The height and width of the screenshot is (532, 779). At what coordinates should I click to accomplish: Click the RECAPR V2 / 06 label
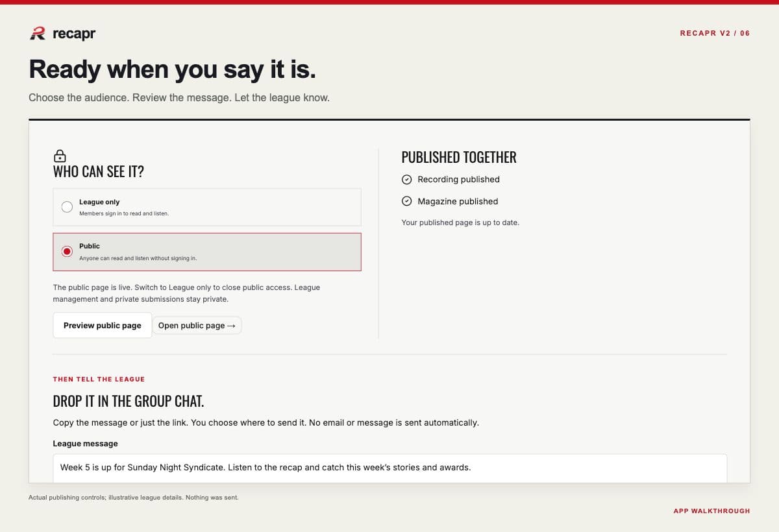point(715,33)
